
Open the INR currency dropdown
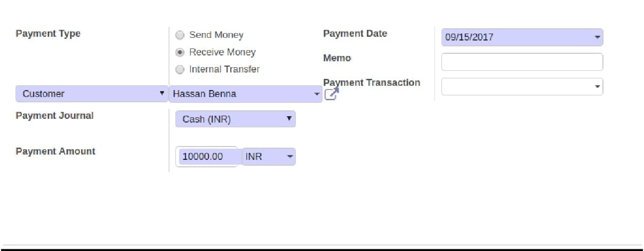tap(269, 157)
